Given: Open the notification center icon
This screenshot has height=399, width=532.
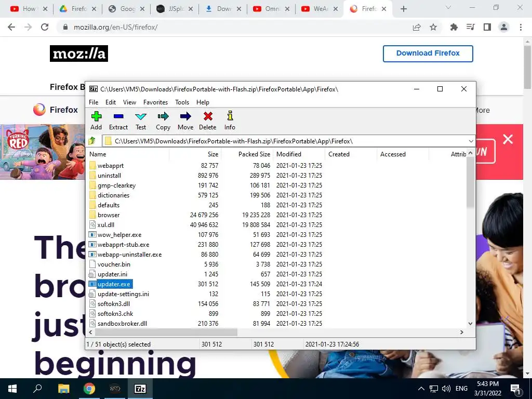Looking at the screenshot, I should pos(516,389).
